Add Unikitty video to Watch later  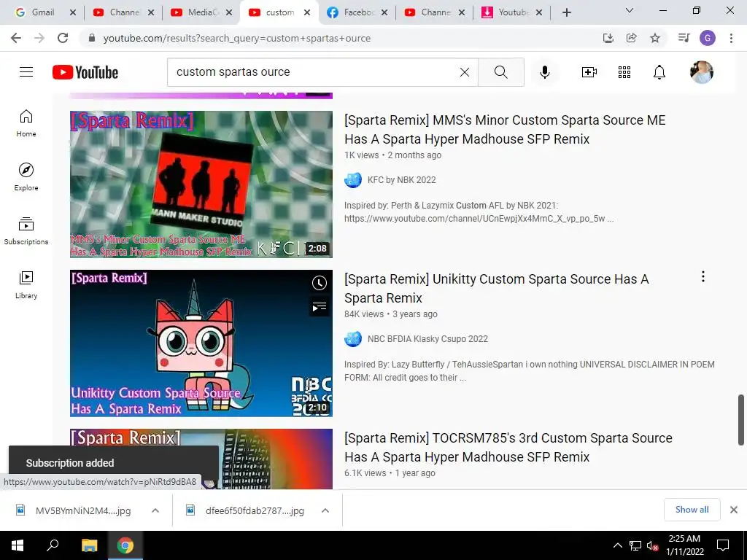[320, 283]
